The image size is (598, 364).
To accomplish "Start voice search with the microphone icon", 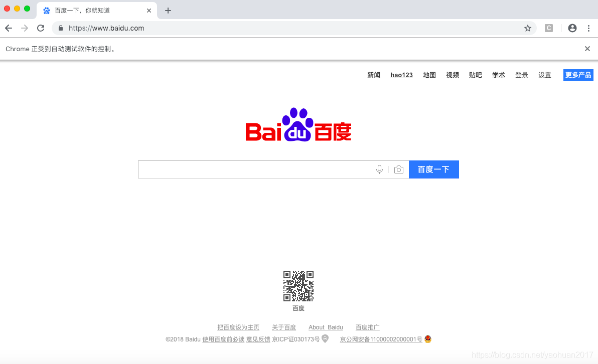I will click(379, 169).
